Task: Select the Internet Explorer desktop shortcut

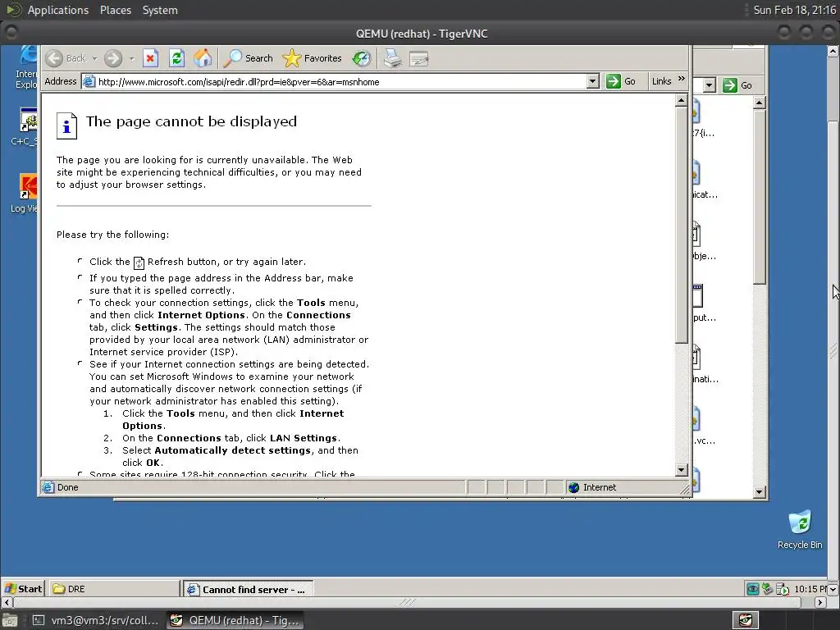Action: [27, 67]
